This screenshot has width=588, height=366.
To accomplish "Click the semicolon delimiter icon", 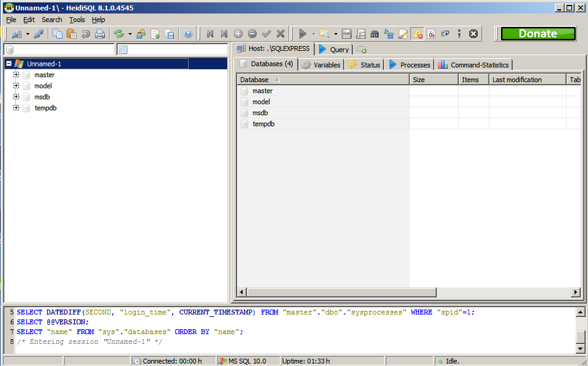I will click(x=459, y=34).
